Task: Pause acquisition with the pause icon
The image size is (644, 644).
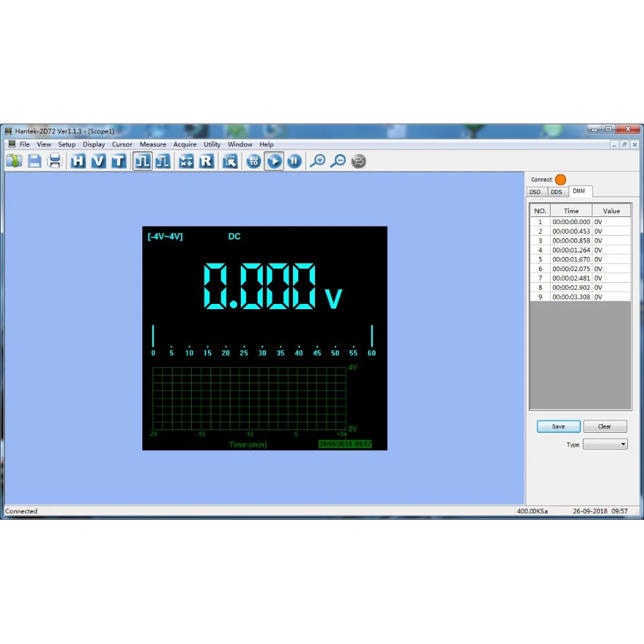Action: point(294,160)
